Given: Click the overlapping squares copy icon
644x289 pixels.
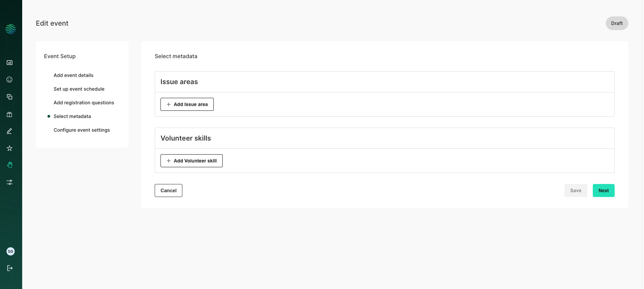Looking at the screenshot, I should (x=10, y=97).
